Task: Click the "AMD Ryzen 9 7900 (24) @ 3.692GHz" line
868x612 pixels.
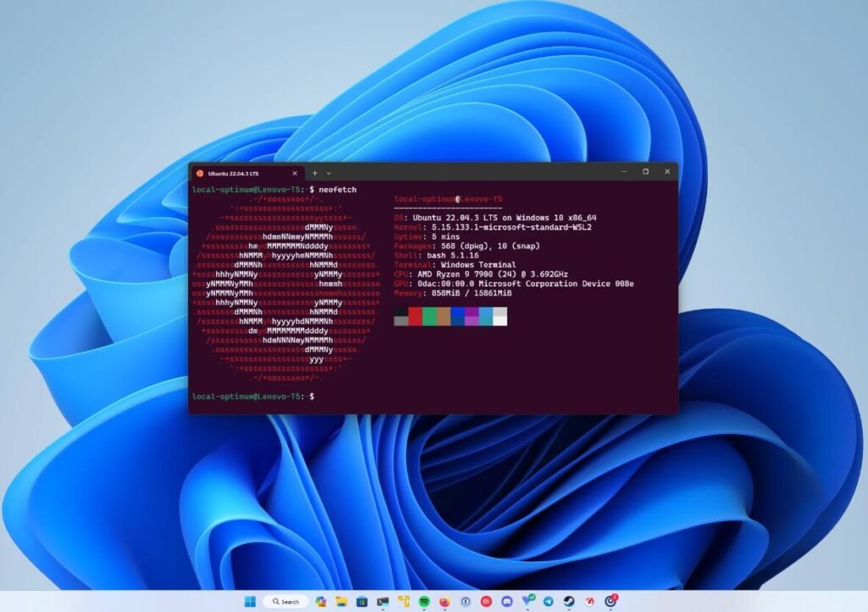Action: [x=481, y=275]
